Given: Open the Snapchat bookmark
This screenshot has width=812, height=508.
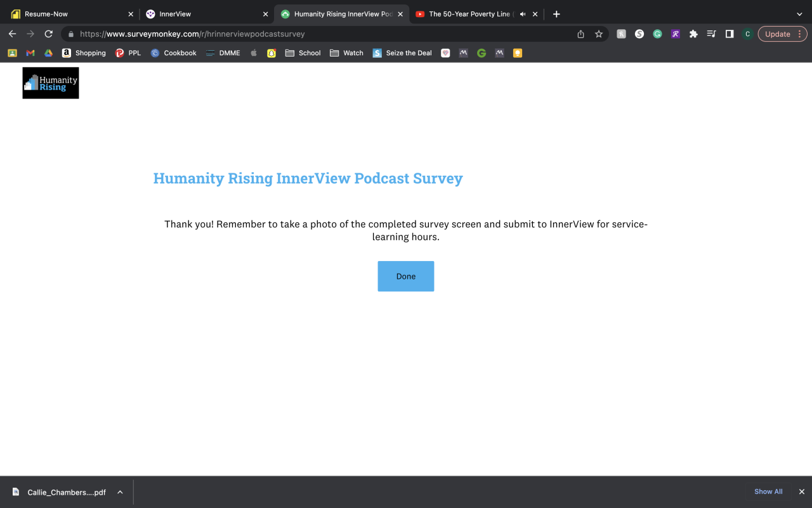Looking at the screenshot, I should pos(272,53).
